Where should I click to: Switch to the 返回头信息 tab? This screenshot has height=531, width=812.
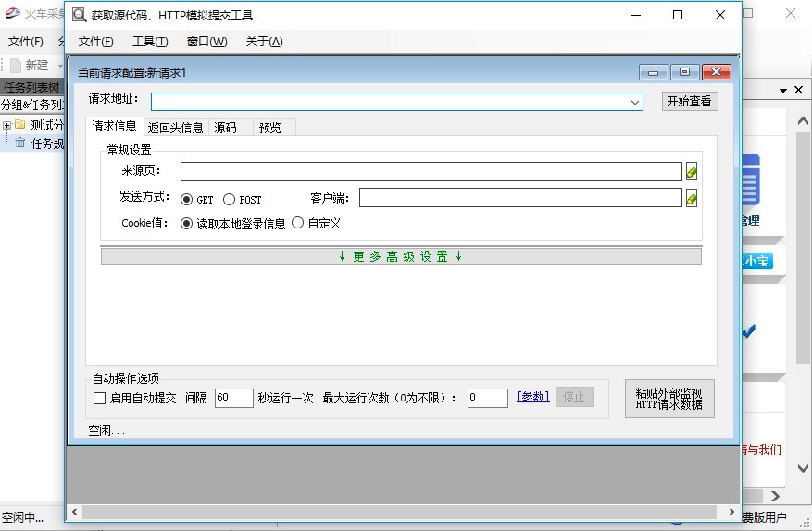coord(176,128)
